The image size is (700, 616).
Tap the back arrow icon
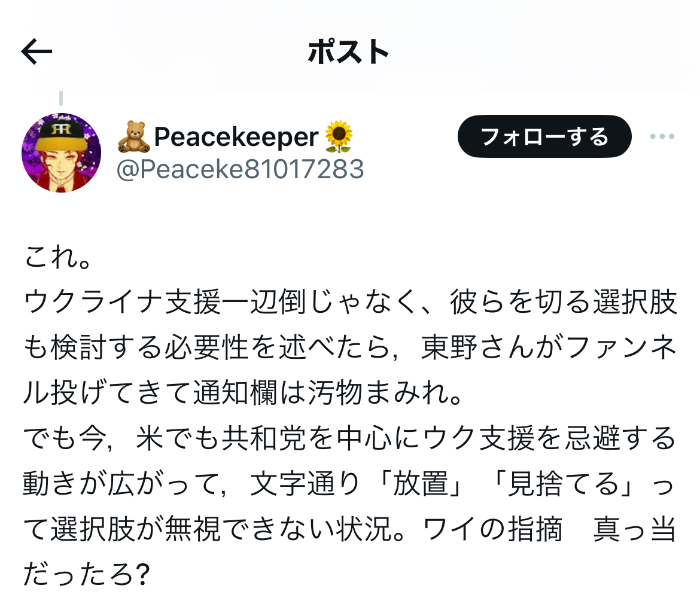coord(37,53)
